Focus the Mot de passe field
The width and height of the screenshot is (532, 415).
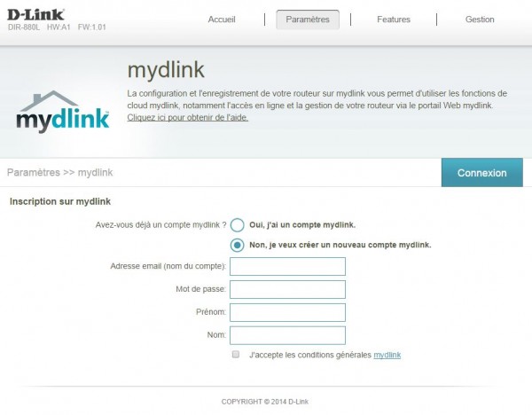pos(287,289)
